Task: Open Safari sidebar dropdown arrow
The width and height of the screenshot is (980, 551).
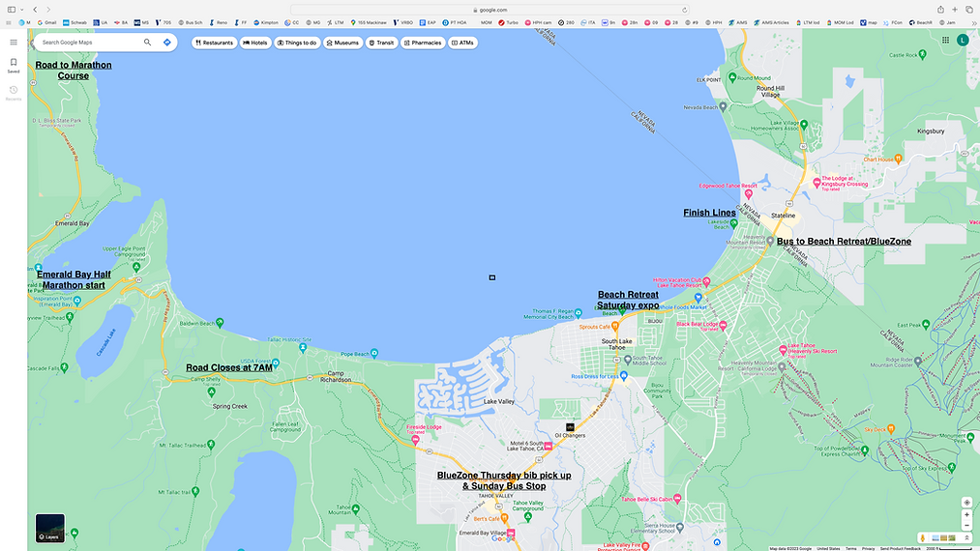Action: [22, 10]
